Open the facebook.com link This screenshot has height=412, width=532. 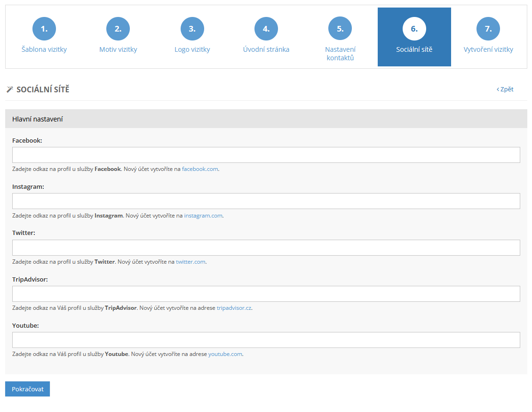tap(200, 169)
